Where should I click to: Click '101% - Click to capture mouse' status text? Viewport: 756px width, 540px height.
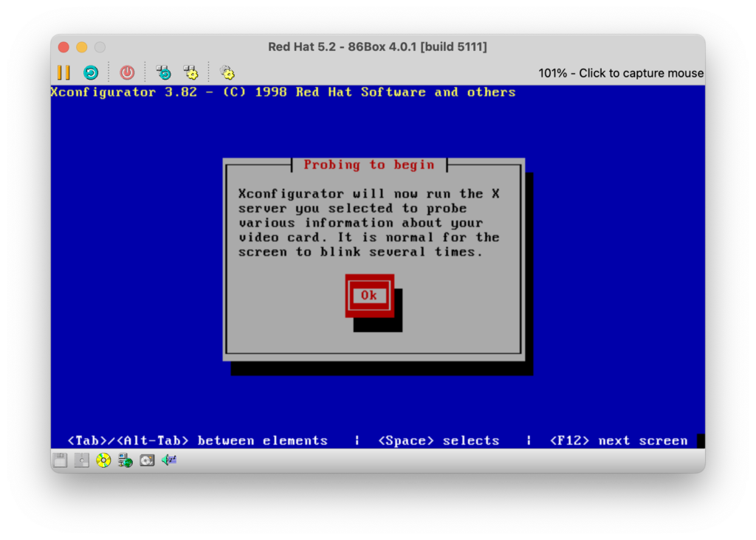pyautogui.click(x=620, y=73)
